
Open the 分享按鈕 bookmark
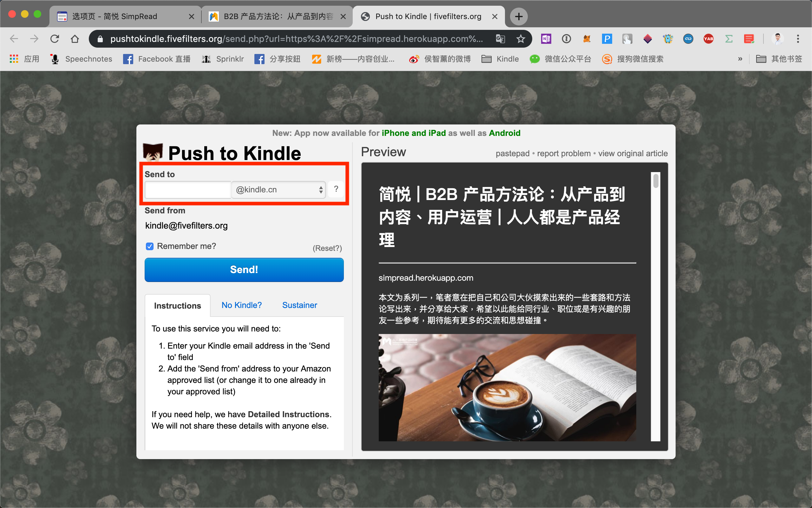[x=277, y=59]
